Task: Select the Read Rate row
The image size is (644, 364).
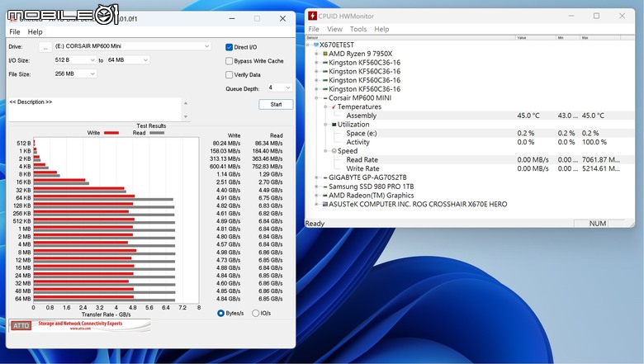Action: click(x=470, y=159)
